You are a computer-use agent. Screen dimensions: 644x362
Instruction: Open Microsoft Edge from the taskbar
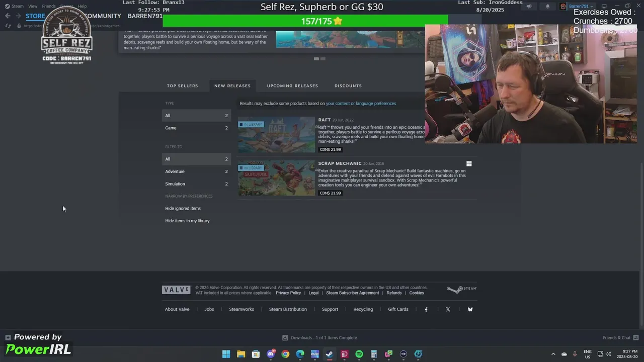[300, 354]
